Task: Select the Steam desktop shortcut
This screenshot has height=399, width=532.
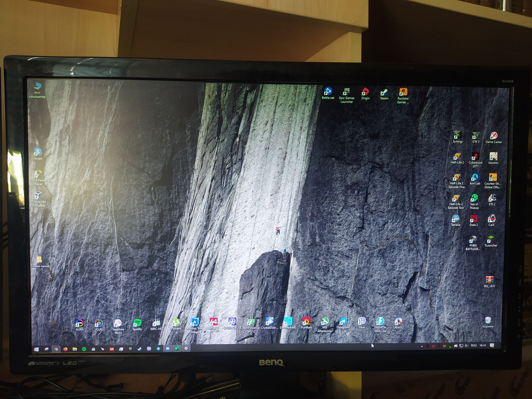Action: pos(384,94)
